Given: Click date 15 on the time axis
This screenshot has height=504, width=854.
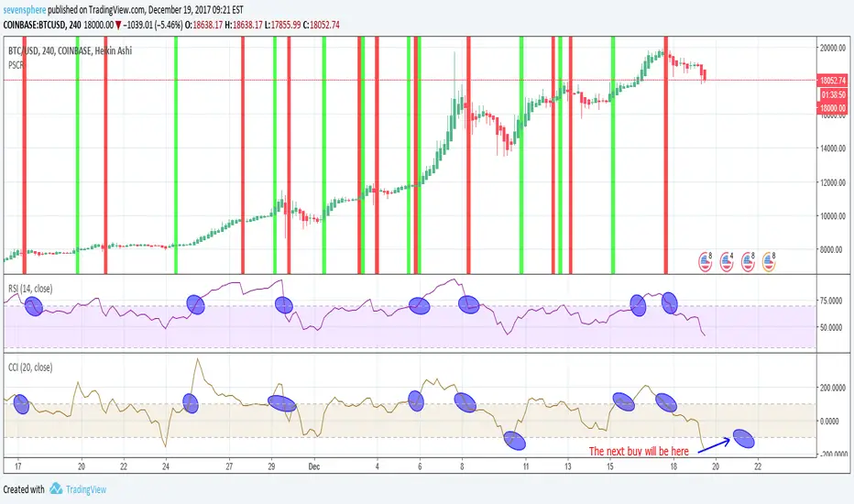Looking at the screenshot, I should point(610,466).
